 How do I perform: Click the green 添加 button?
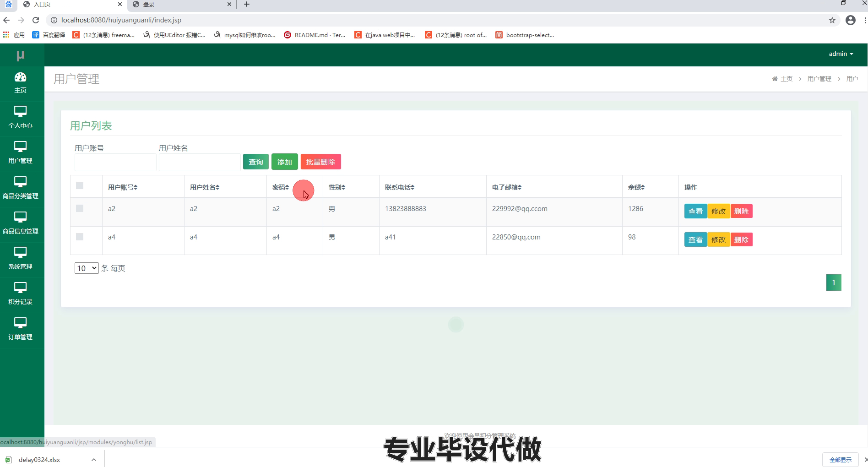click(x=285, y=162)
